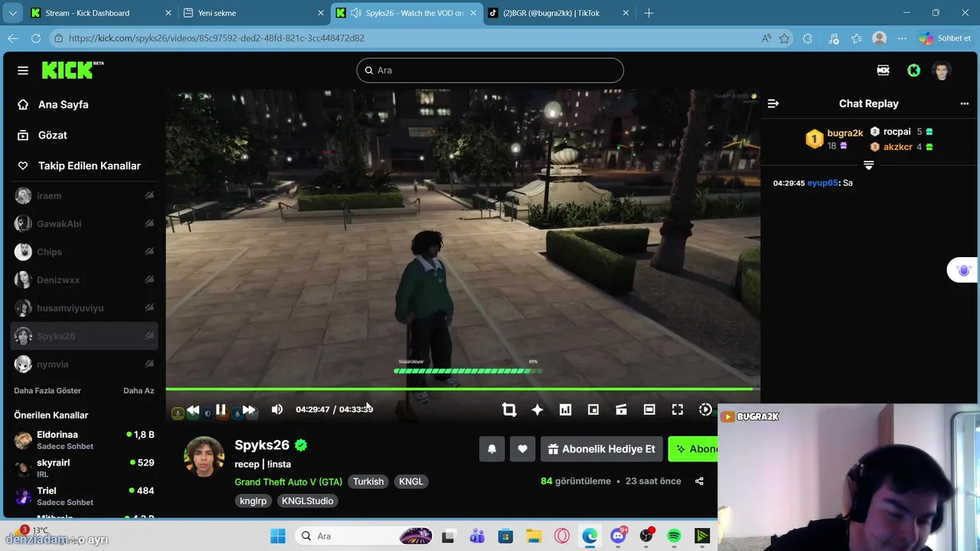
Task: Click the green K badge icon in header
Action: (913, 70)
